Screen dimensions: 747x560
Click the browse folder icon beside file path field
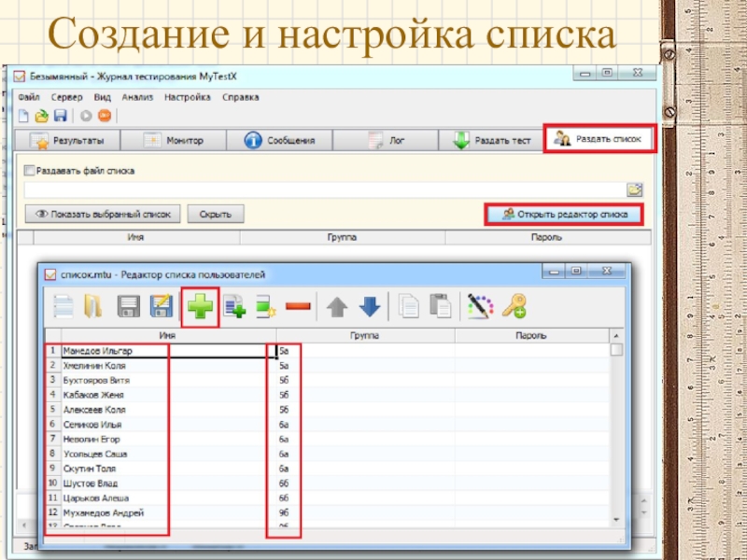635,189
